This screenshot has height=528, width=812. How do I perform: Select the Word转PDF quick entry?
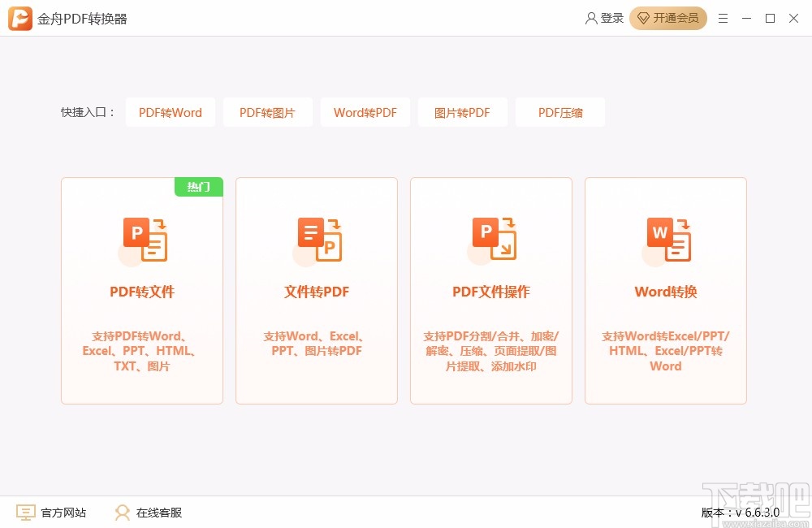tap(365, 112)
